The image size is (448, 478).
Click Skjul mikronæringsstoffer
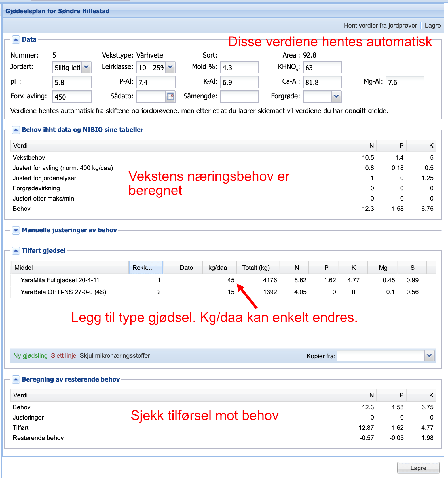(115, 355)
